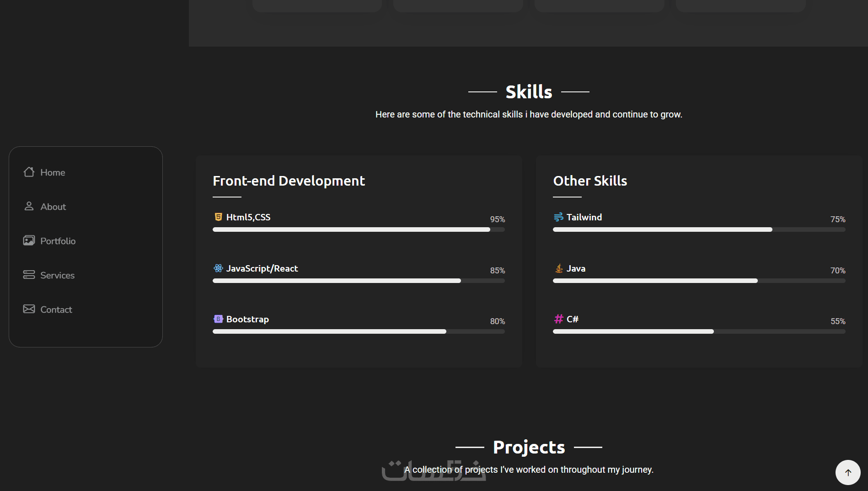Click the 80% Bootstrap percentage
Viewport: 868px width, 491px height.
(498, 321)
